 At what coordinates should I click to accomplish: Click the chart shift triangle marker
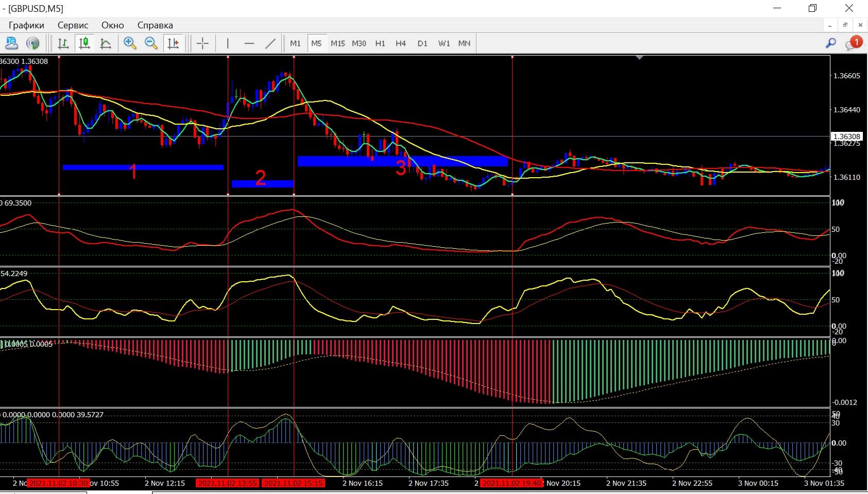point(639,58)
